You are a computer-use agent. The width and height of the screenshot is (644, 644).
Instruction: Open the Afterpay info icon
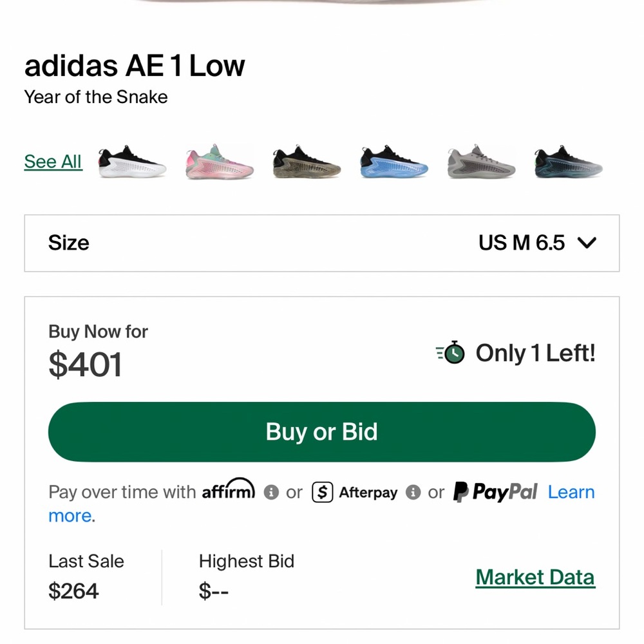pyautogui.click(x=414, y=493)
